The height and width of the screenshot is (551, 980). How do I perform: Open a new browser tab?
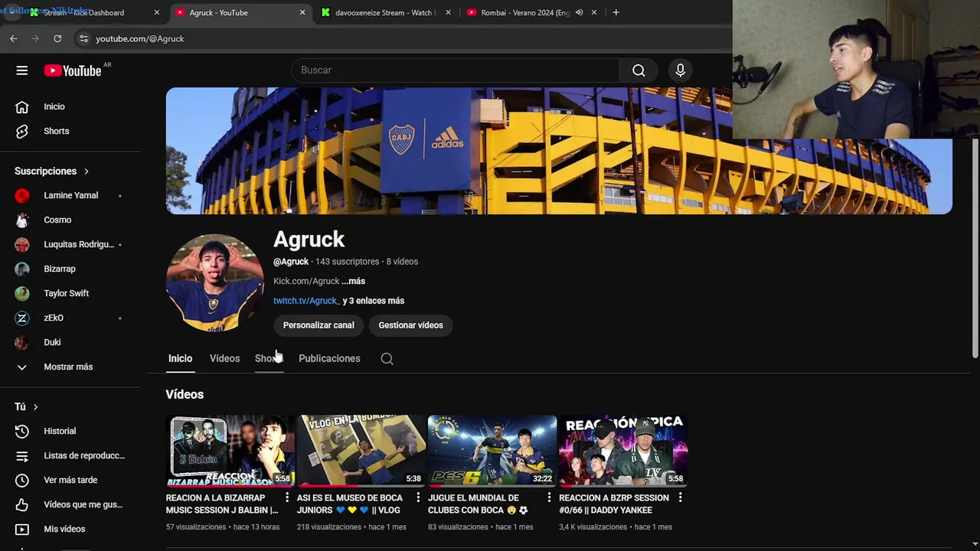click(616, 12)
